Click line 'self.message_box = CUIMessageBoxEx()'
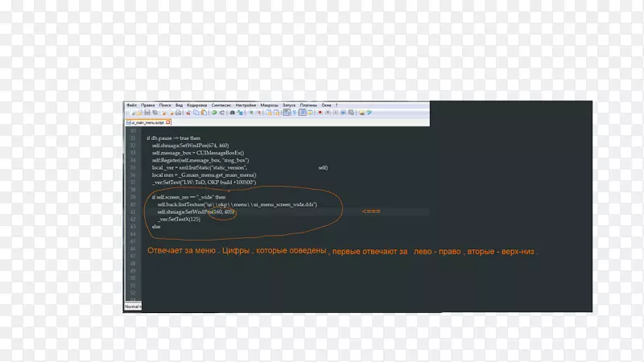Viewport: 644px width, 362px height. pos(198,153)
